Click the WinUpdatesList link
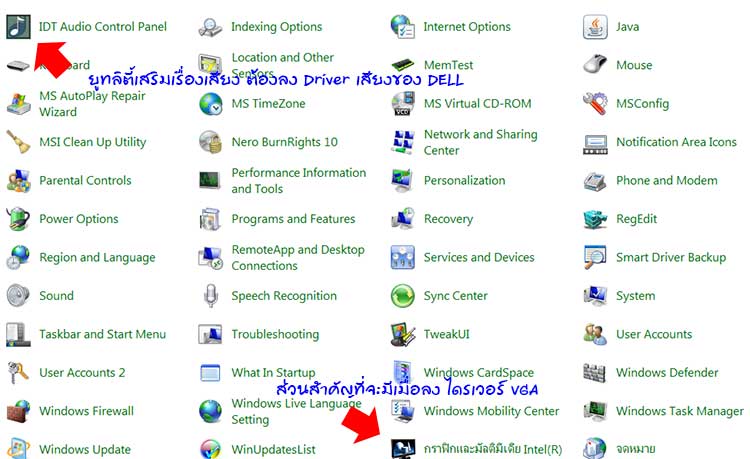750x459 pixels. coord(273,449)
